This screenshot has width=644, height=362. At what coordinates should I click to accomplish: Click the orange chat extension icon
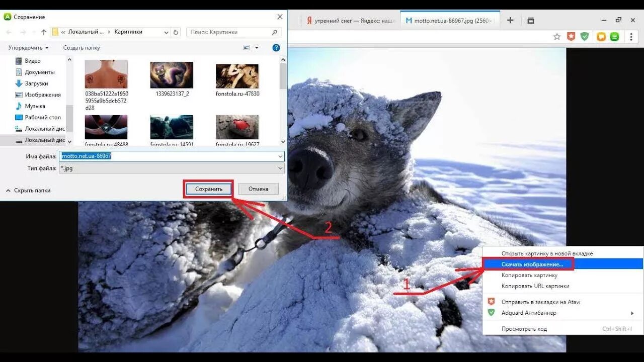coord(601,36)
